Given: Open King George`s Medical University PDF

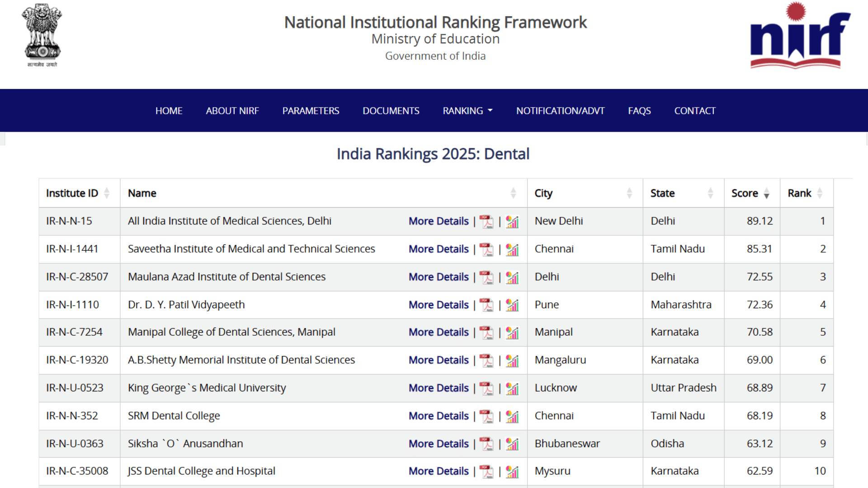Looking at the screenshot, I should [487, 388].
